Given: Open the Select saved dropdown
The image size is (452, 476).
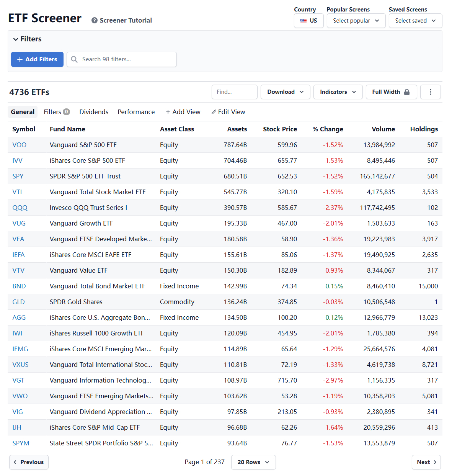Looking at the screenshot, I should pos(415,21).
